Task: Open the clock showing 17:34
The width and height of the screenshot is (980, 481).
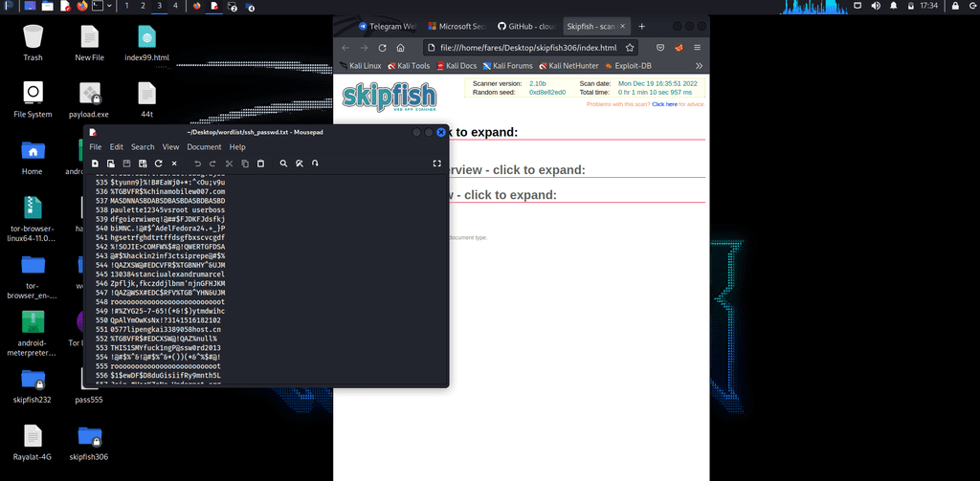Action: click(x=928, y=6)
